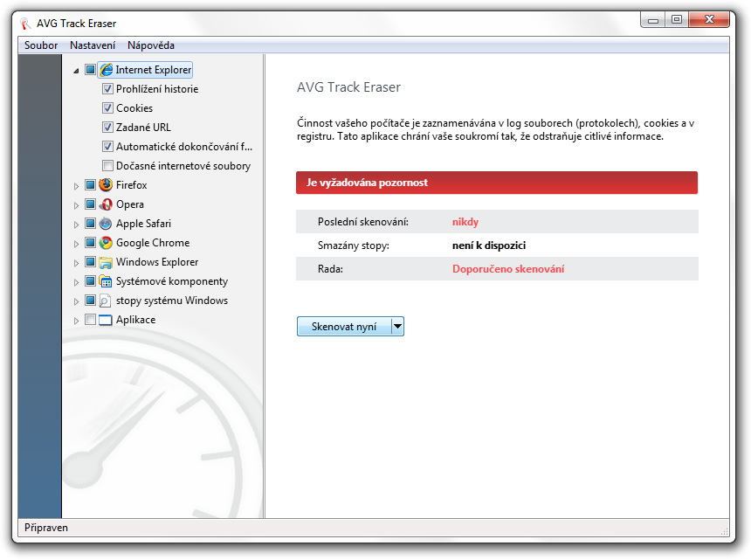Uncheck Prohlížení historie checkbox

pos(107,88)
